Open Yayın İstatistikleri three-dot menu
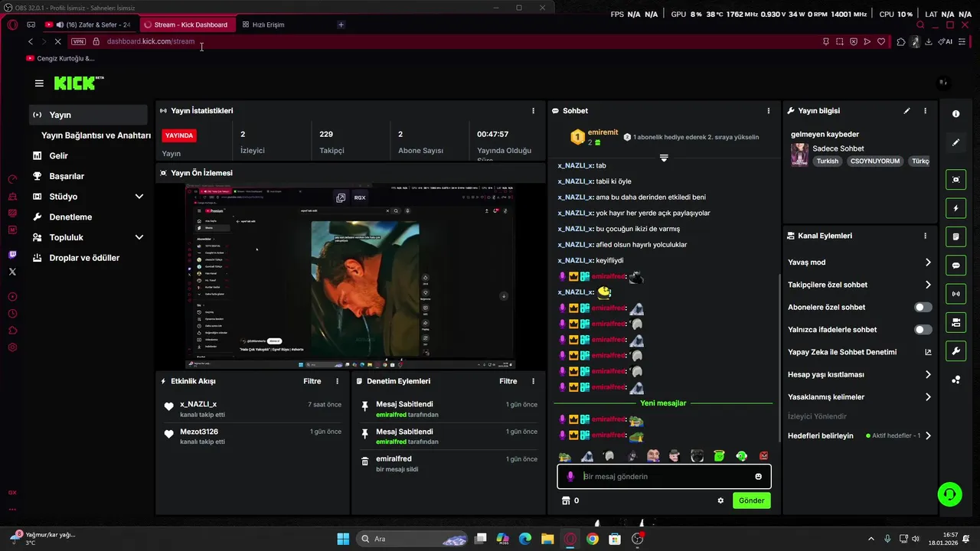This screenshot has width=980, height=551. coord(534,111)
